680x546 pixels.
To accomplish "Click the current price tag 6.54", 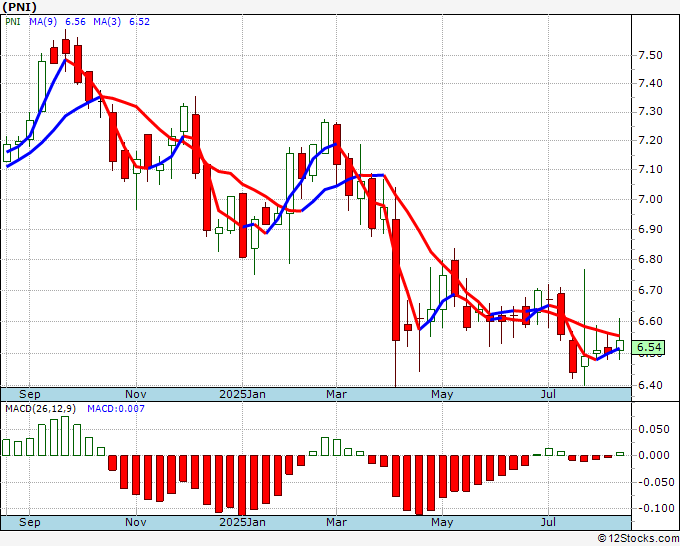I will pyautogui.click(x=649, y=347).
